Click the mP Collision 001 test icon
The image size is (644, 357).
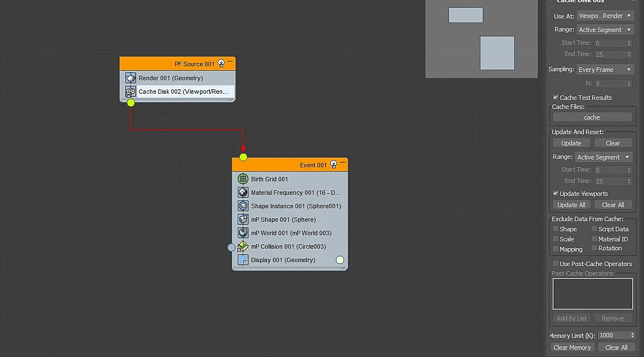point(243,246)
